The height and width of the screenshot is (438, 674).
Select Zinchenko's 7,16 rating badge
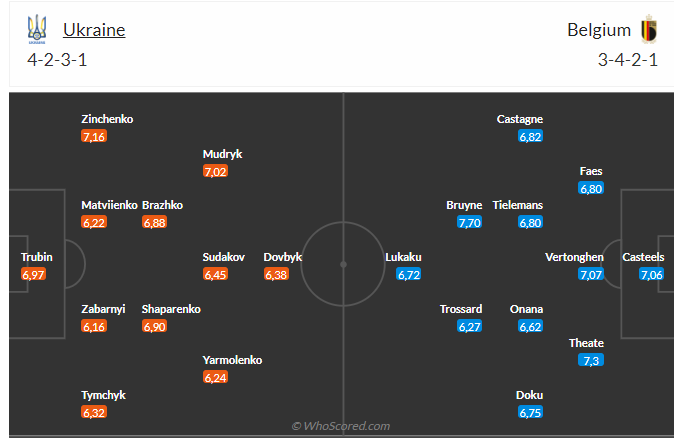point(94,136)
